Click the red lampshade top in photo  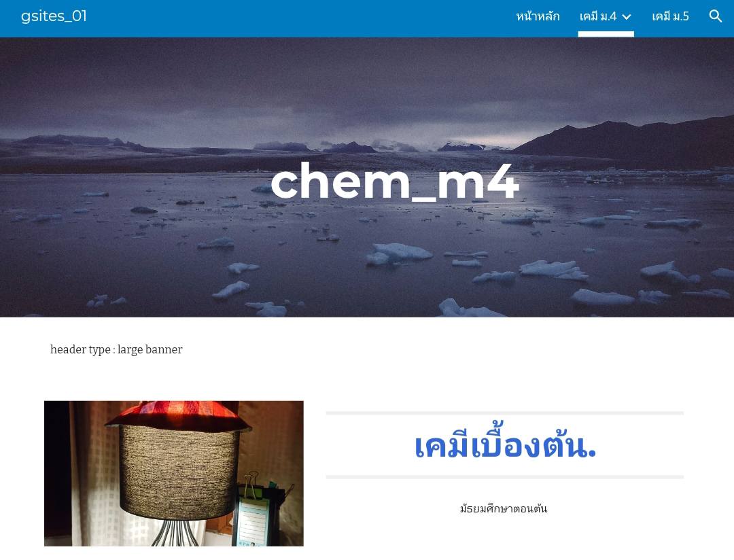click(x=178, y=415)
